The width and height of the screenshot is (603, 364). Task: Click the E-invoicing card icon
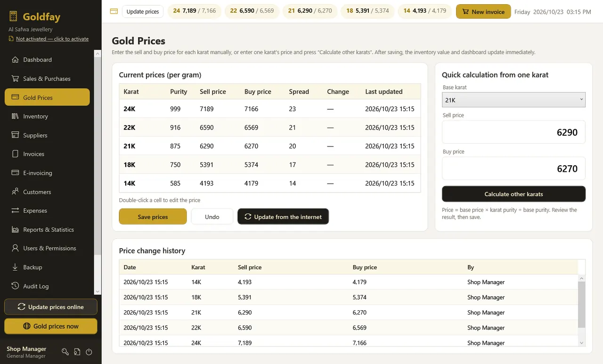(x=15, y=173)
